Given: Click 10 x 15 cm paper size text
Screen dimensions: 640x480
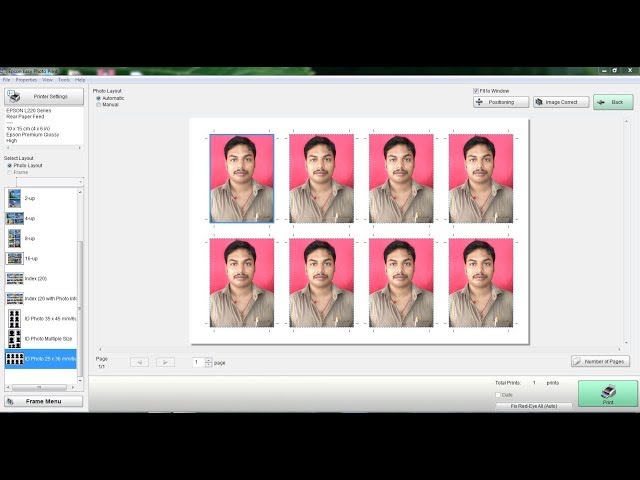Looking at the screenshot, I should click(28, 129).
